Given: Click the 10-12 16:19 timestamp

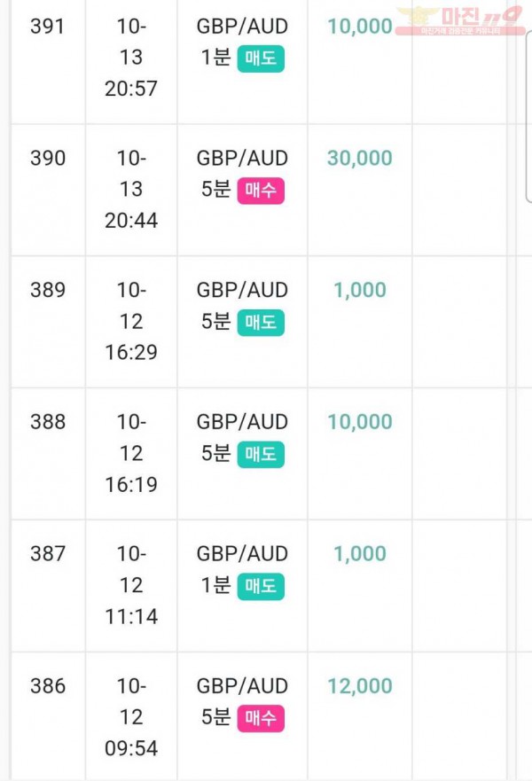Looking at the screenshot, I should tap(131, 453).
